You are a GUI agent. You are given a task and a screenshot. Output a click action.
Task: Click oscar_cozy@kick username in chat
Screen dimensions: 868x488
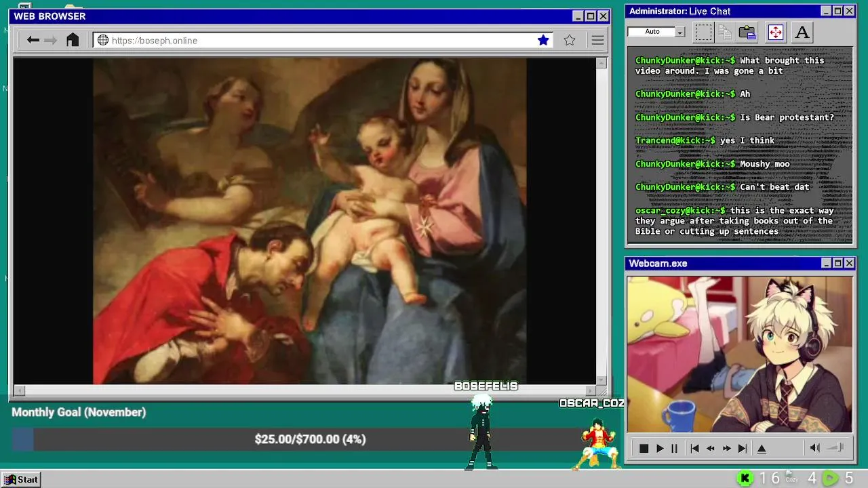point(680,210)
